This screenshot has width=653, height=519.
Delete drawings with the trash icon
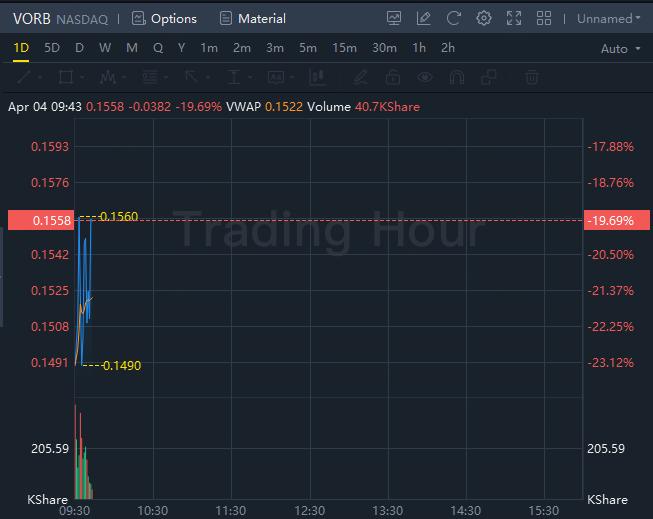[532, 77]
